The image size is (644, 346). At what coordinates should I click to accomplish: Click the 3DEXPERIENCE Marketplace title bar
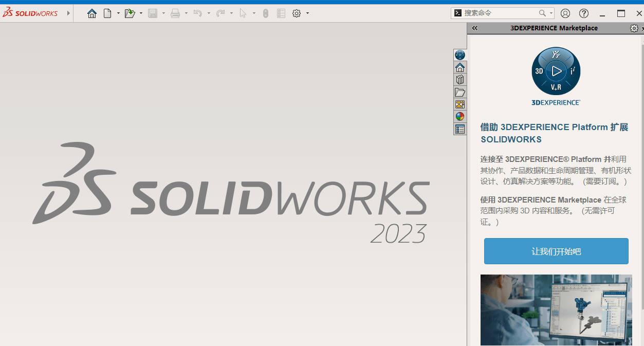tap(555, 28)
